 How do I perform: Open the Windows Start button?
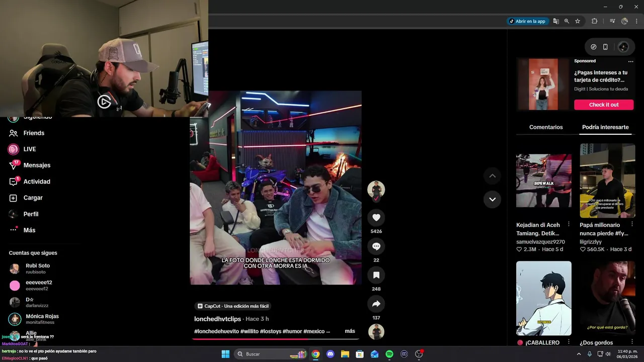pyautogui.click(x=225, y=354)
